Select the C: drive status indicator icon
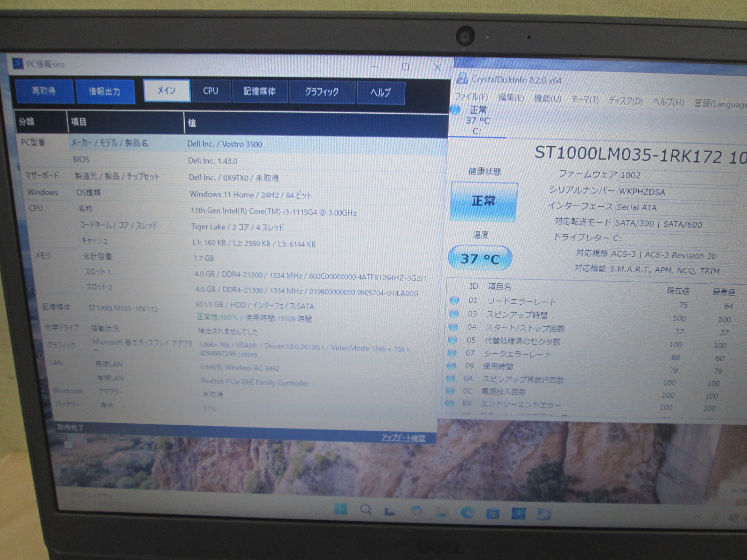Image resolution: width=747 pixels, height=560 pixels. coord(456,110)
